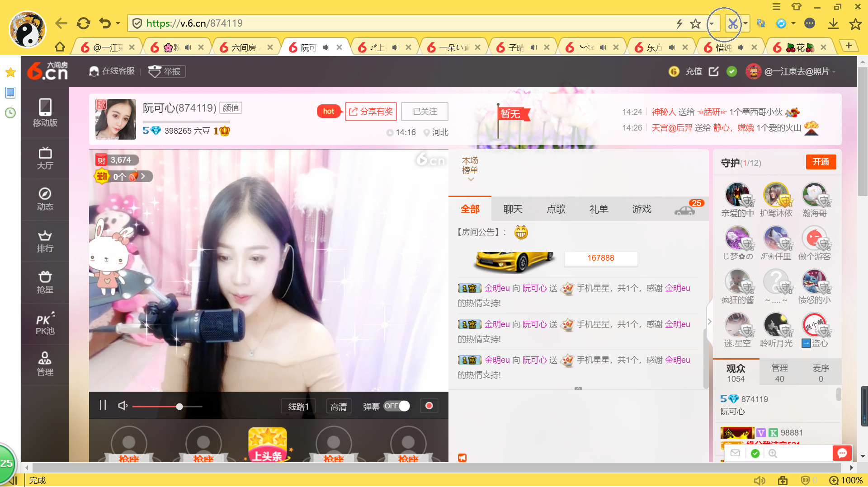
Task: Click the red record button
Action: click(429, 406)
